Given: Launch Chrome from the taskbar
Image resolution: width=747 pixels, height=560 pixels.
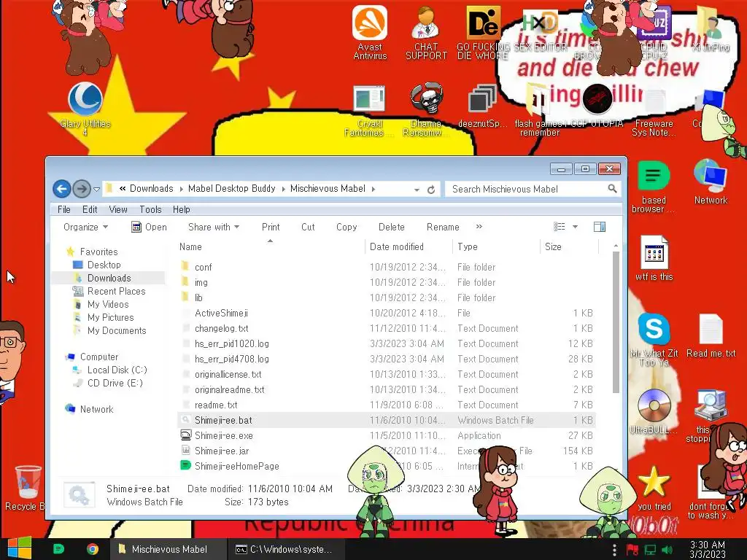Looking at the screenshot, I should (x=93, y=549).
